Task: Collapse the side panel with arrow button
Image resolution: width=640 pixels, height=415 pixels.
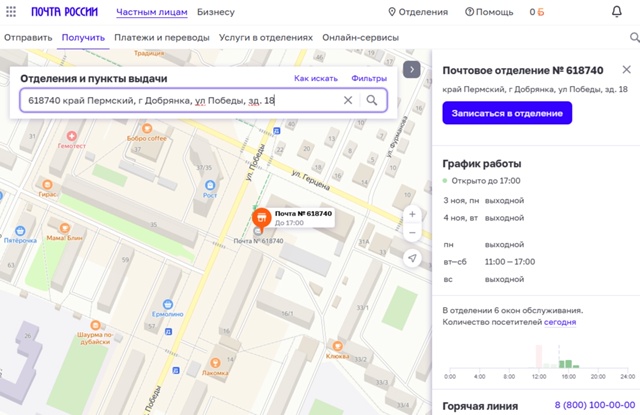Action: [x=410, y=69]
